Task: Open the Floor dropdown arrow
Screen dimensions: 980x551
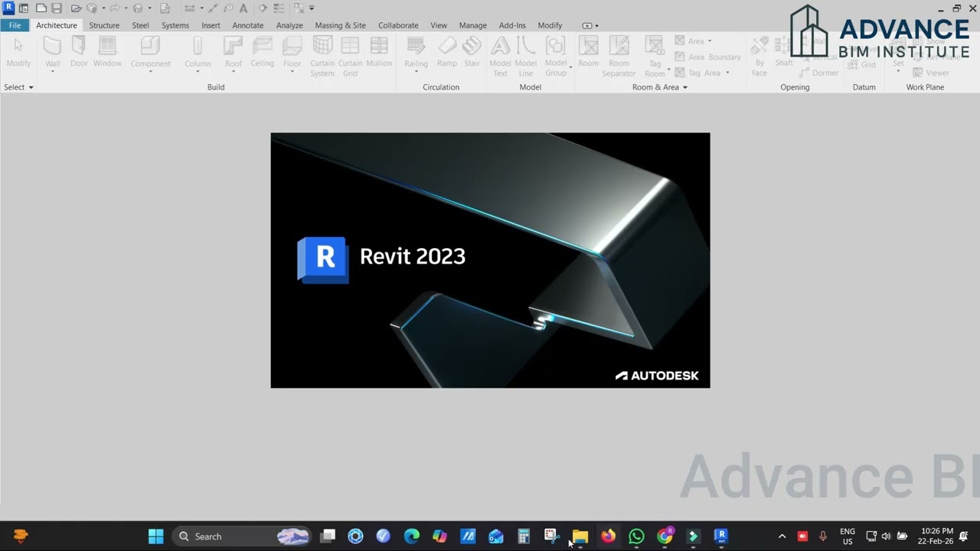Action: coord(292,72)
